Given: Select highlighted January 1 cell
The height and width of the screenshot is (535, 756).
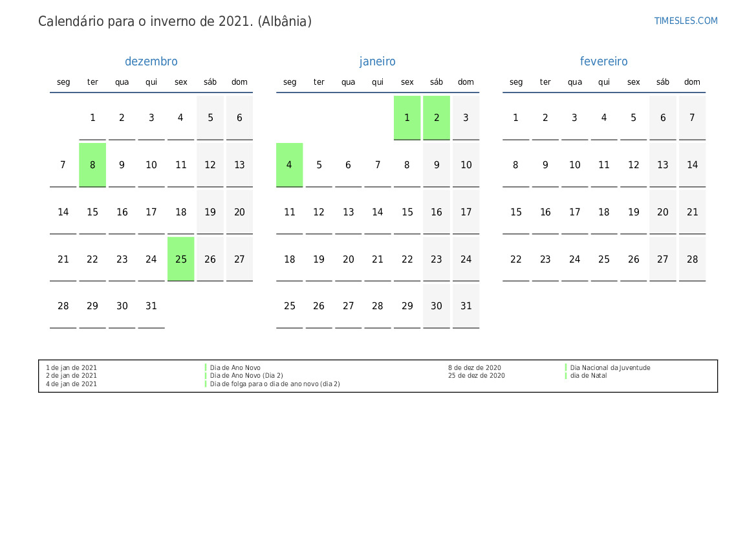Looking at the screenshot, I should pos(407,118).
